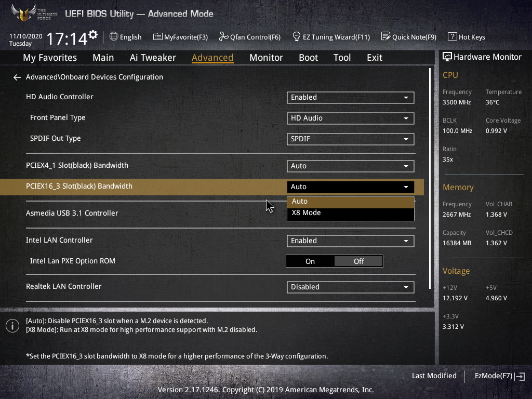Open the PCIEX4_1 Slot Bandwidth dropdown
532x399 pixels.
(x=350, y=166)
